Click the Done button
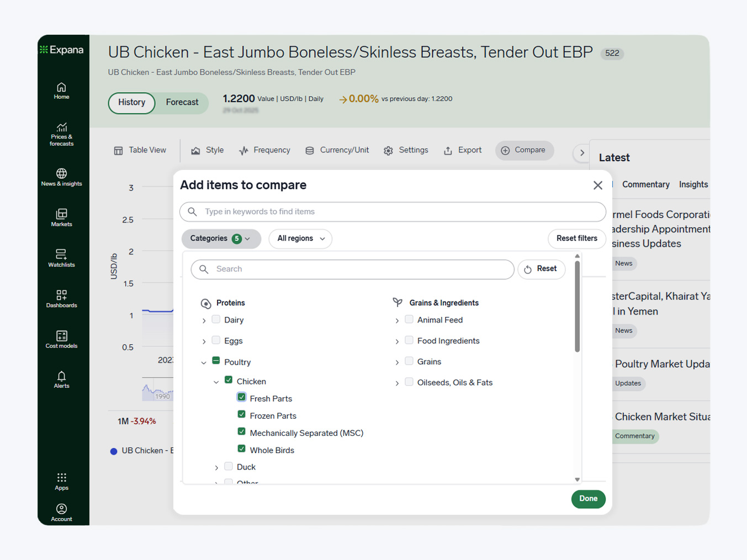This screenshot has height=560, width=747. (x=588, y=499)
